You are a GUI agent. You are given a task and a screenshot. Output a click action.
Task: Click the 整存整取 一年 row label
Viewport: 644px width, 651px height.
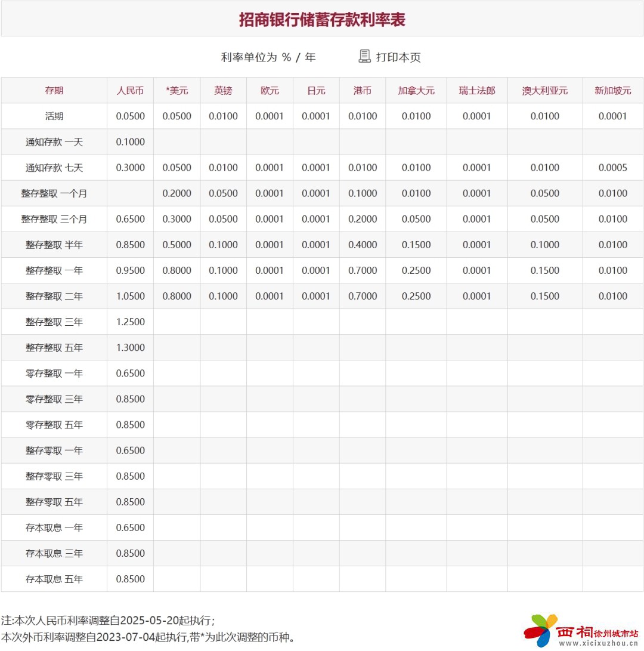(x=54, y=271)
